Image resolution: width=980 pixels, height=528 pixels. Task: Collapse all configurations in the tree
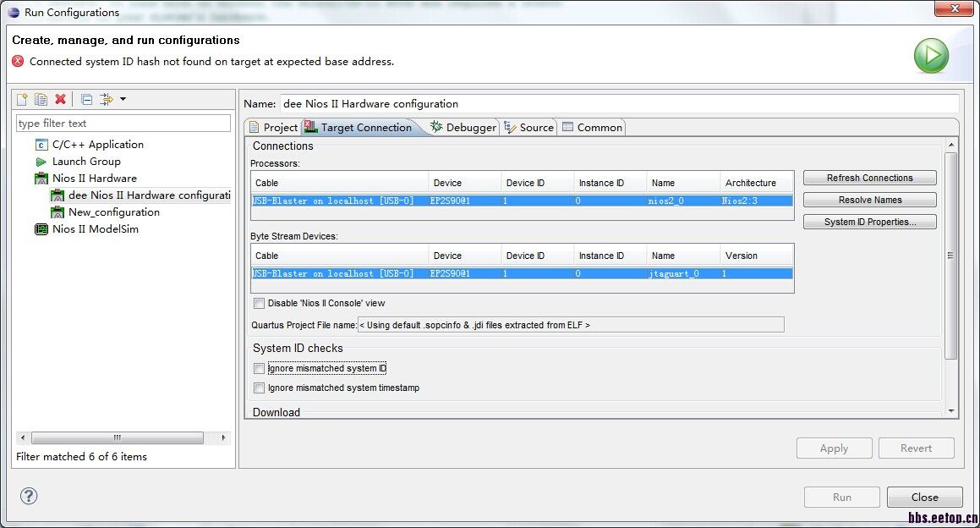point(87,100)
